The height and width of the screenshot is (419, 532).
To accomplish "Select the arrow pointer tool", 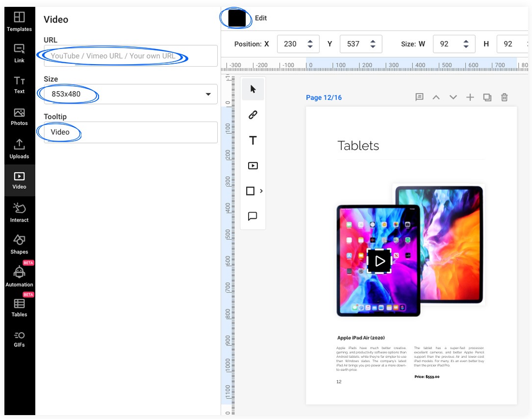I will pos(253,89).
